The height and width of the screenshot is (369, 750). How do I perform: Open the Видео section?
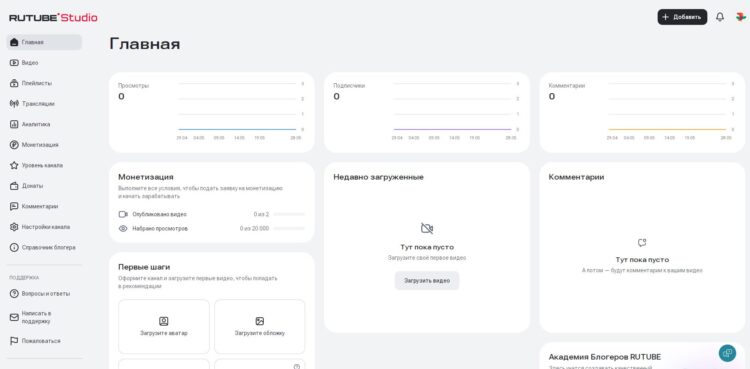click(x=44, y=63)
